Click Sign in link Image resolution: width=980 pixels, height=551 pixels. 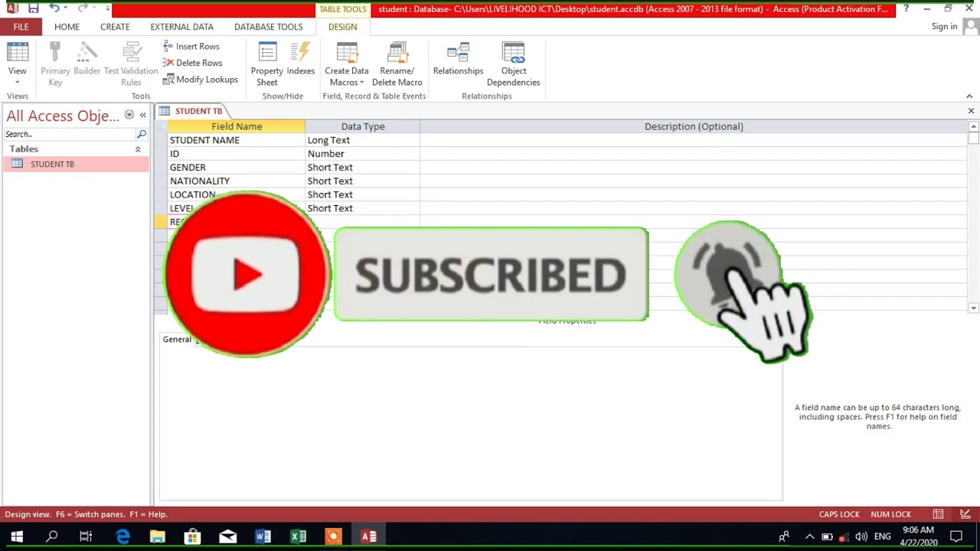click(944, 27)
